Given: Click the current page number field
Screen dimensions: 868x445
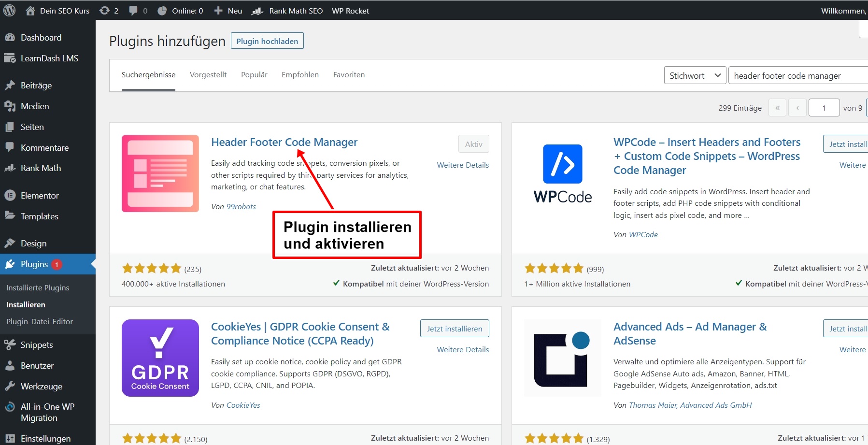Looking at the screenshot, I should [824, 108].
